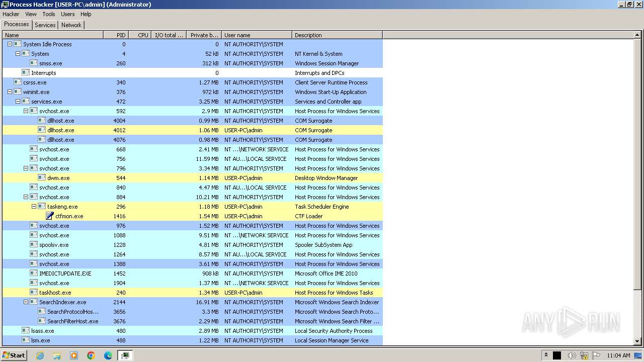The width and height of the screenshot is (644, 362).
Task: Sort by the Description column header
Action: 337,35
